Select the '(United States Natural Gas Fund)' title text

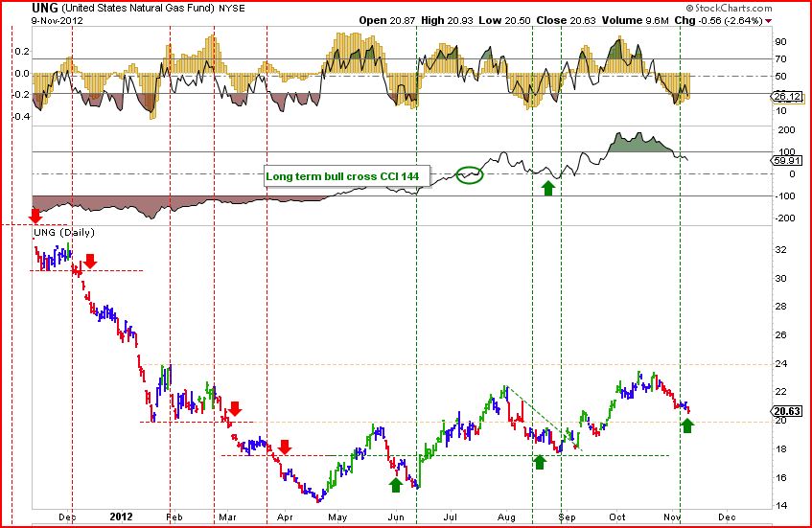pyautogui.click(x=138, y=9)
